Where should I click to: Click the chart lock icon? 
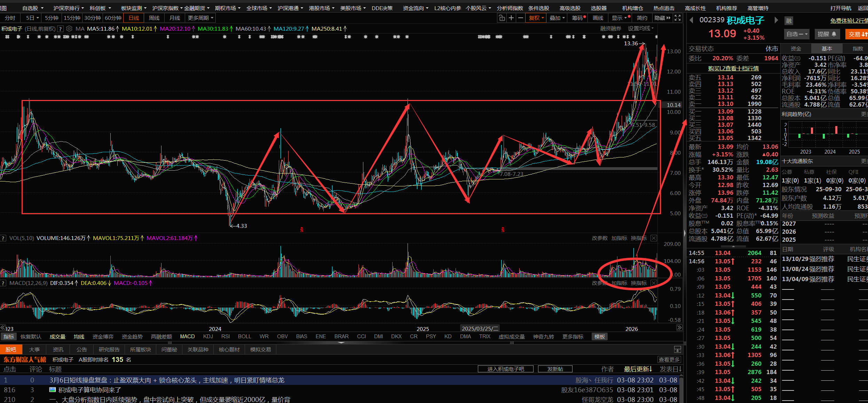[502, 18]
